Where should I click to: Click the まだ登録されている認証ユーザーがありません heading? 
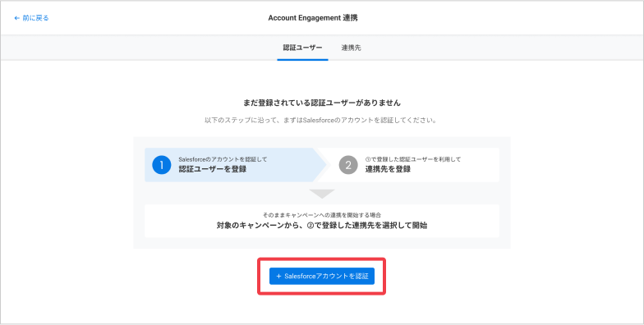[x=322, y=103]
